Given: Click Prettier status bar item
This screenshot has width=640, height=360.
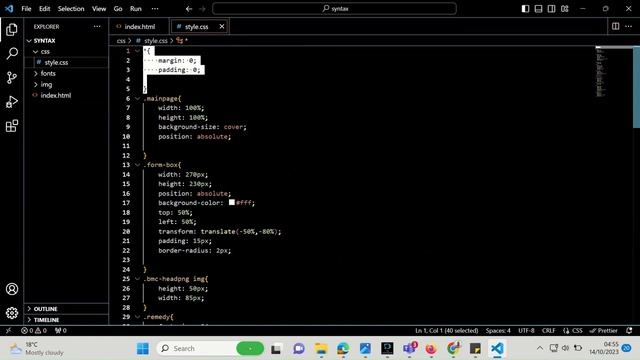Looking at the screenshot, I should 603,331.
